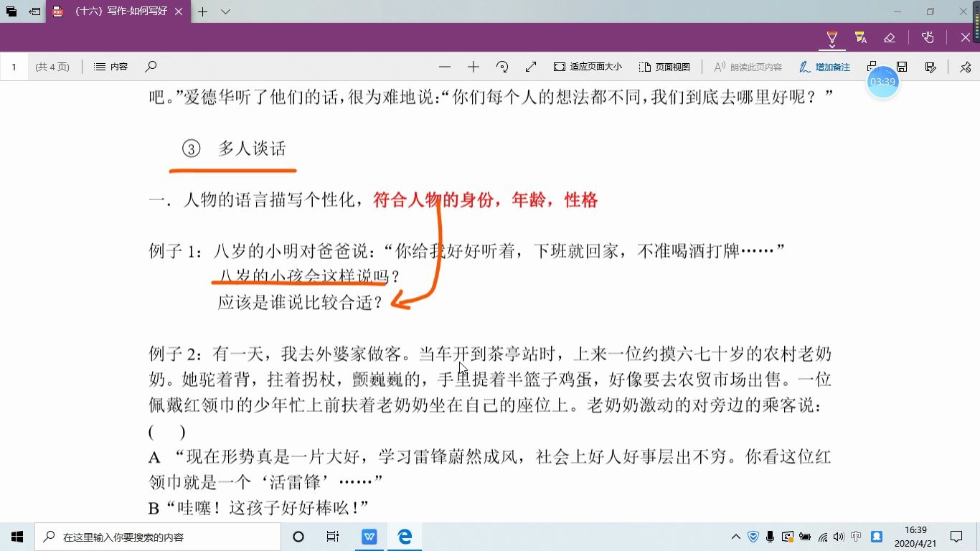980x551 pixels.
Task: Rotate the PDF page
Action: click(x=502, y=67)
